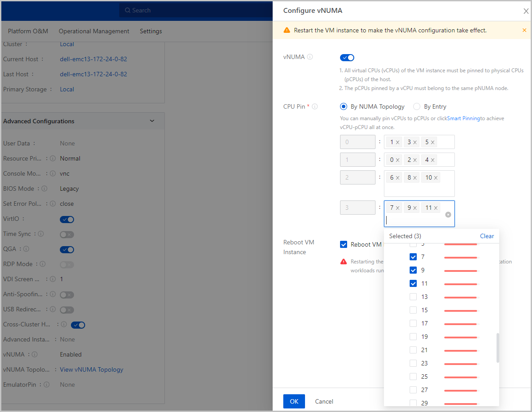532x412 pixels.
Task: Click info icon beside Time Sync
Action: tap(41, 234)
